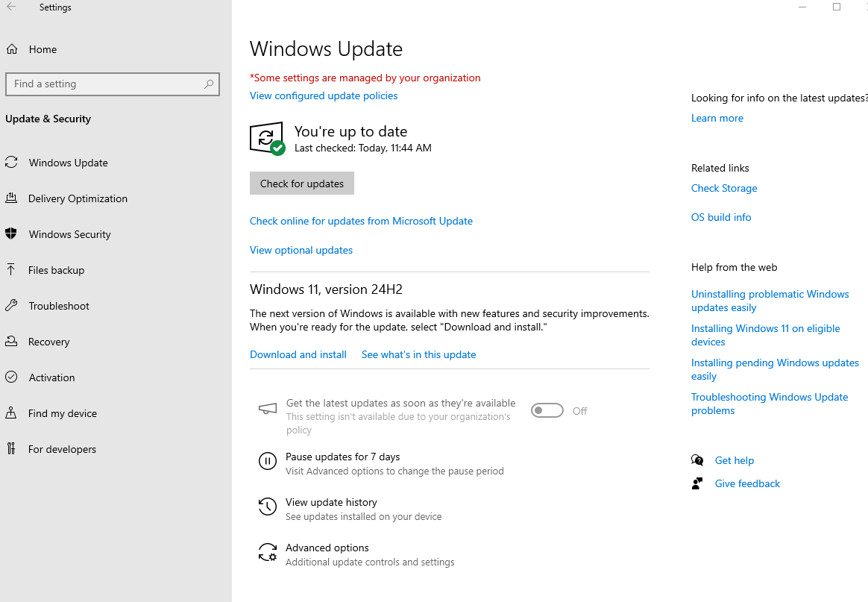The image size is (868, 602).
Task: Click Check online for updates from Microsoft Update
Action: pos(361,221)
